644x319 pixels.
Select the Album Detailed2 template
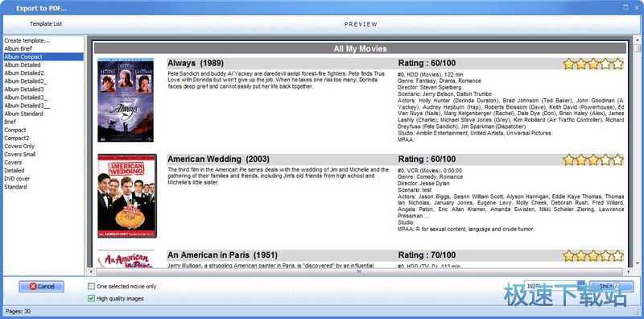[x=24, y=73]
